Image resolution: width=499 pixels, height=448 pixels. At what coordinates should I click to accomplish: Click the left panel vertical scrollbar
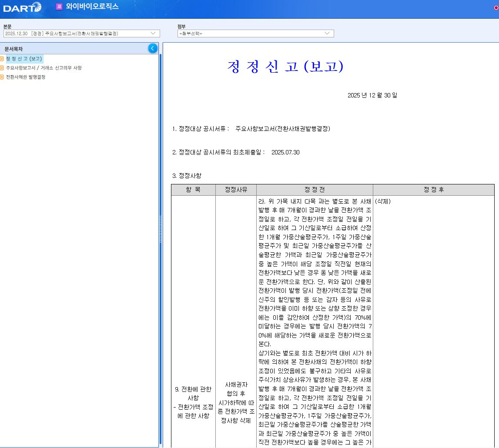coord(161,248)
